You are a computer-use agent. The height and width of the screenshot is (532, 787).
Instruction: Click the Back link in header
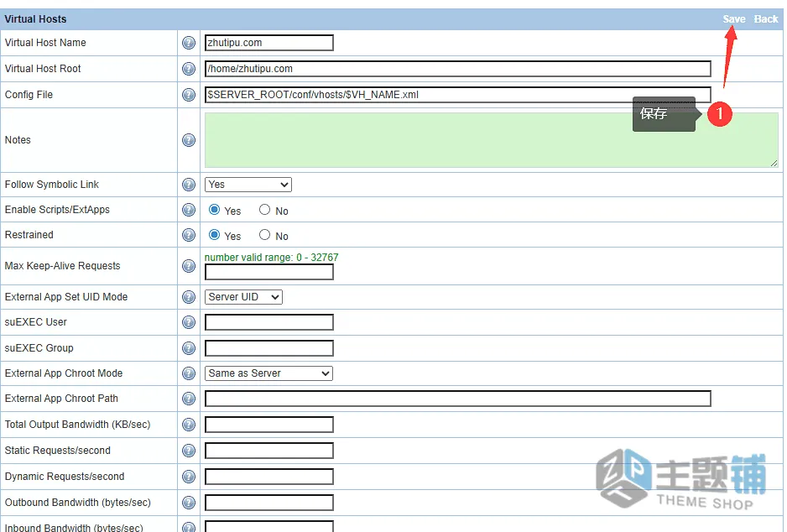coord(766,19)
